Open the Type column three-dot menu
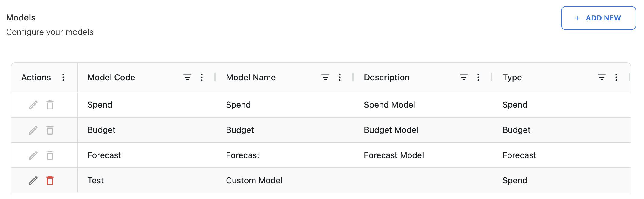 (616, 77)
